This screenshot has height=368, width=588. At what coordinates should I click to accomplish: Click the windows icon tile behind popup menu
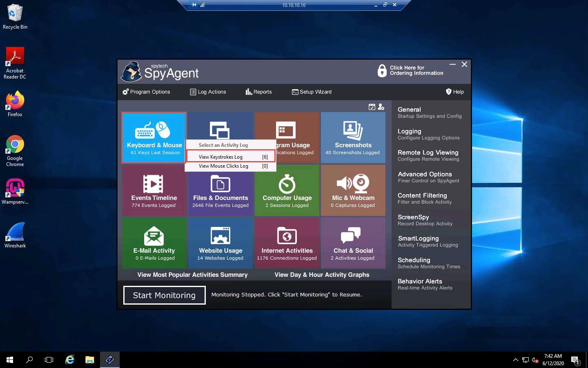220,126
